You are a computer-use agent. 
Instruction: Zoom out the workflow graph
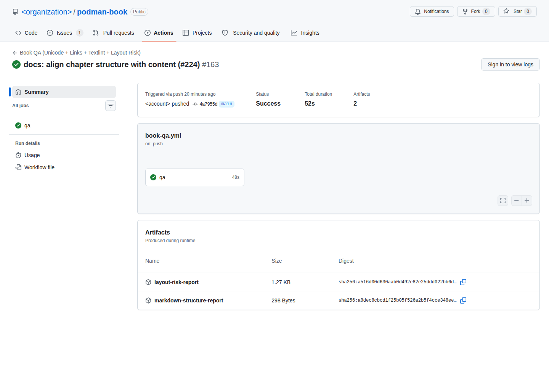coord(517,201)
